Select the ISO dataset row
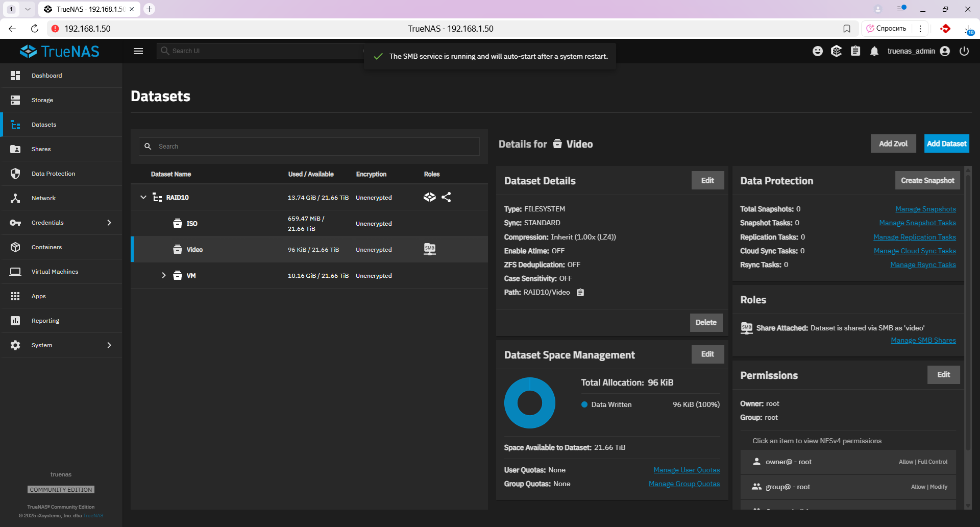The width and height of the screenshot is (980, 527). [x=192, y=224]
